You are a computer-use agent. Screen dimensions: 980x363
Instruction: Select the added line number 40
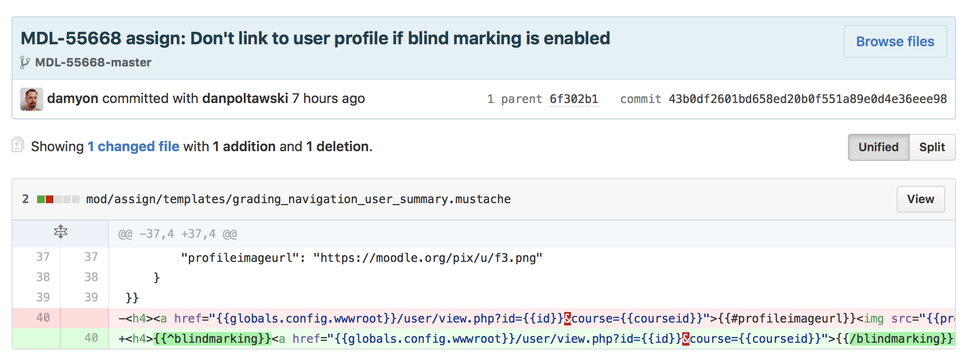[91, 338]
